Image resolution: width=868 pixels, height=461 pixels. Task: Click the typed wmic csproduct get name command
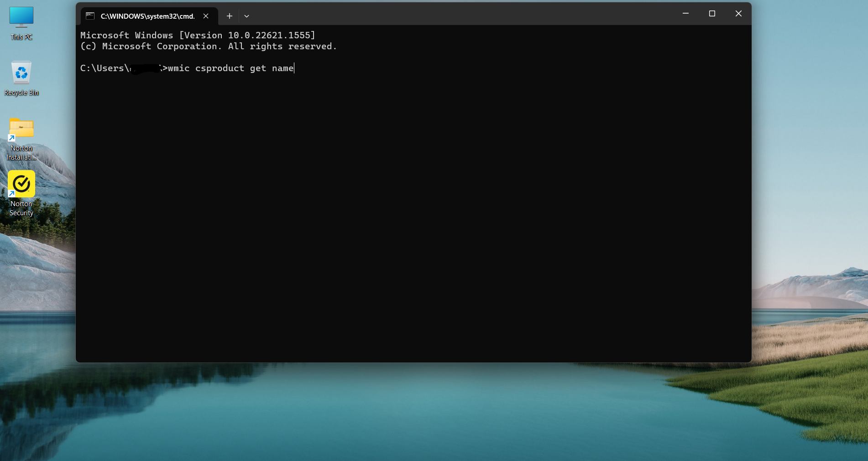[231, 68]
